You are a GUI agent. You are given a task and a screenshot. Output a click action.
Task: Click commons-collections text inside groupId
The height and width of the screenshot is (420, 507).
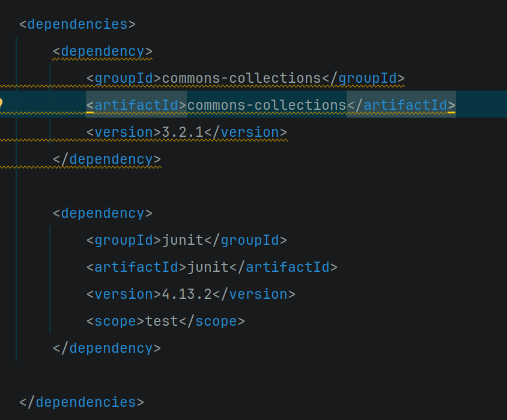click(x=241, y=79)
